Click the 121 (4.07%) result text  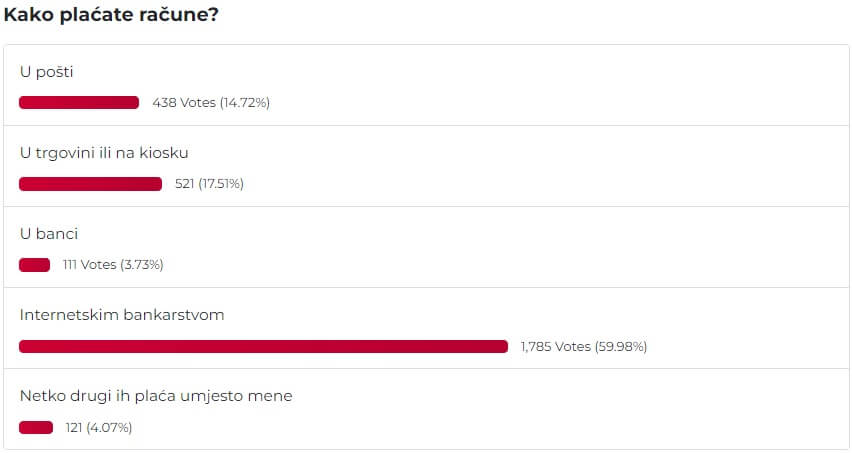coord(99,427)
